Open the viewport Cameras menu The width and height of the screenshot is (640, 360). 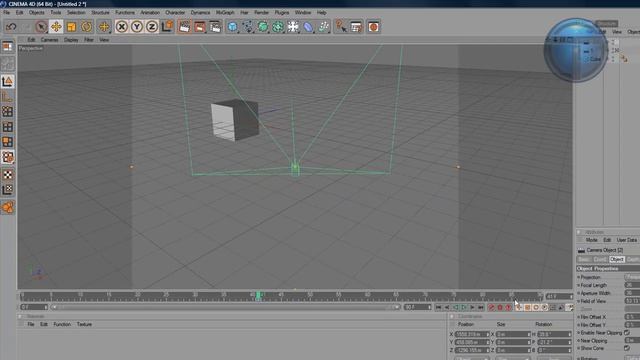click(x=50, y=40)
